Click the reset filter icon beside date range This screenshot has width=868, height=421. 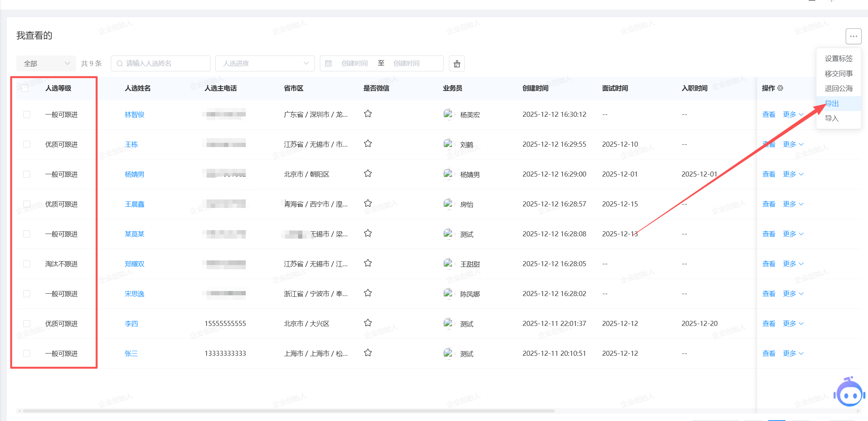[457, 64]
